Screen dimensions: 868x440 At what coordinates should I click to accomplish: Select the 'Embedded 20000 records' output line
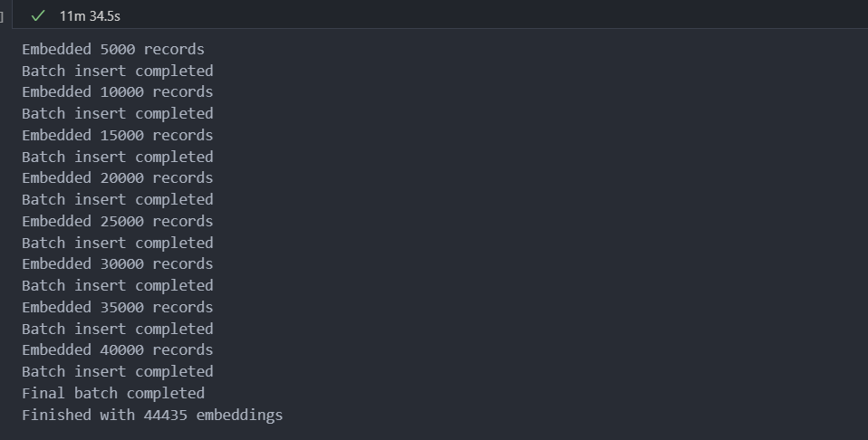click(118, 178)
